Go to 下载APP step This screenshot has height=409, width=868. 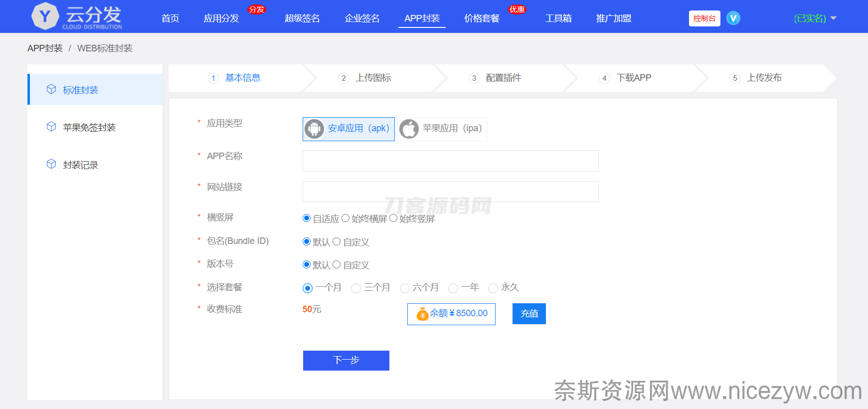pos(634,78)
